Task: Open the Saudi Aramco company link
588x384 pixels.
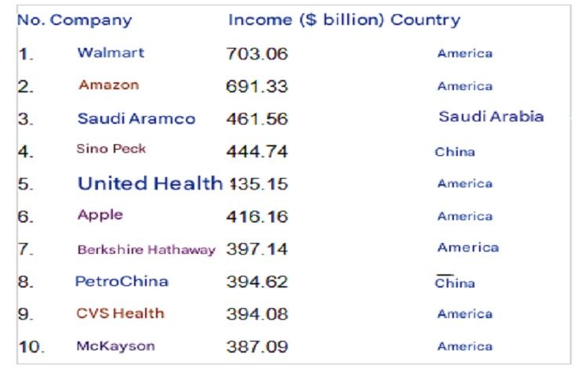Action: pos(136,119)
